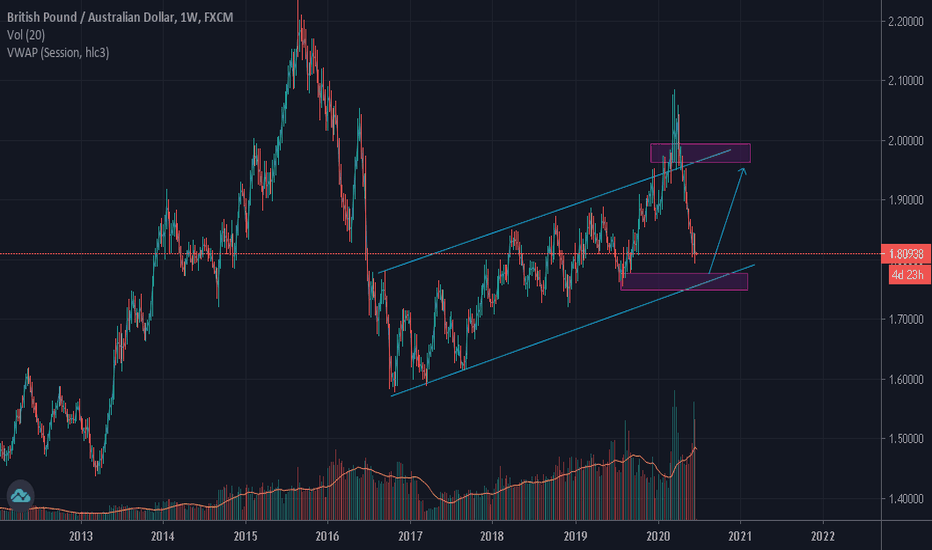Click the 1.90000 price axis label
This screenshot has height=550, width=932.
(x=905, y=200)
